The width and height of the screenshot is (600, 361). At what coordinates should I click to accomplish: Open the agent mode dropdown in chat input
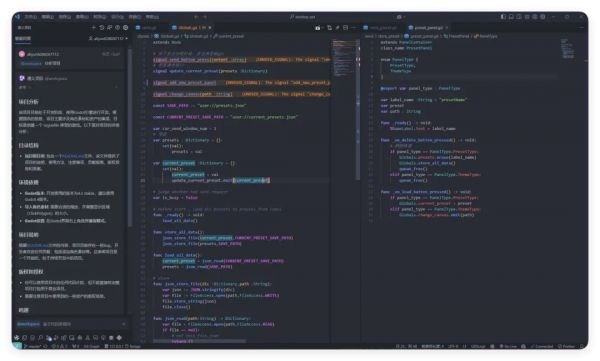[x=29, y=324]
